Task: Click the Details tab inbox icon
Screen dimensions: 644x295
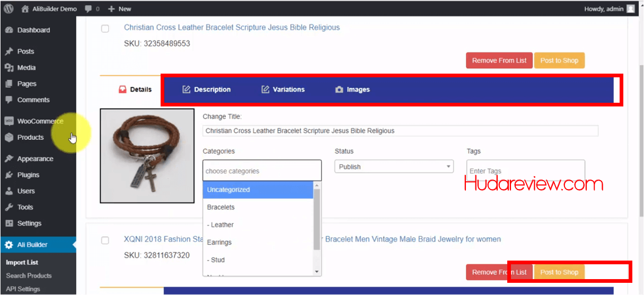Action: pos(122,90)
